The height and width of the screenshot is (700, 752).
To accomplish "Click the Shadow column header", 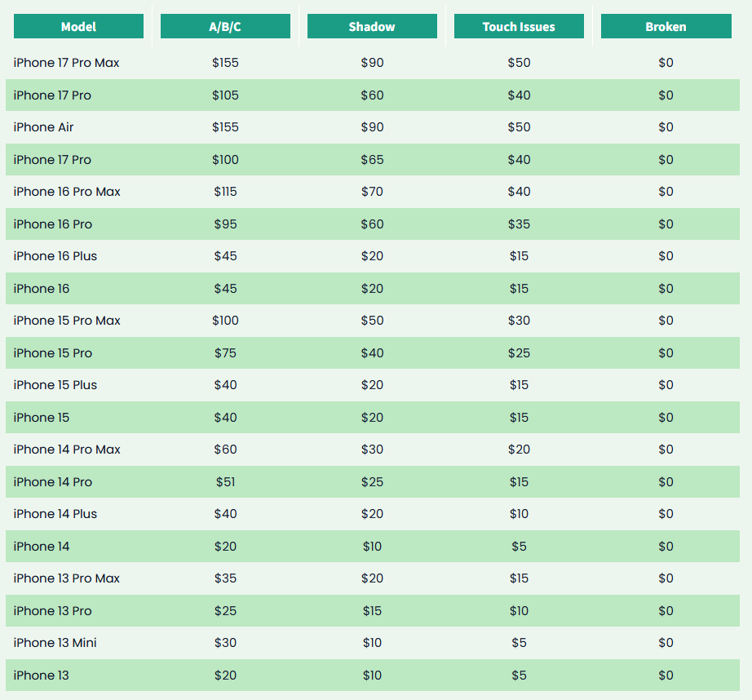I will click(x=372, y=26).
